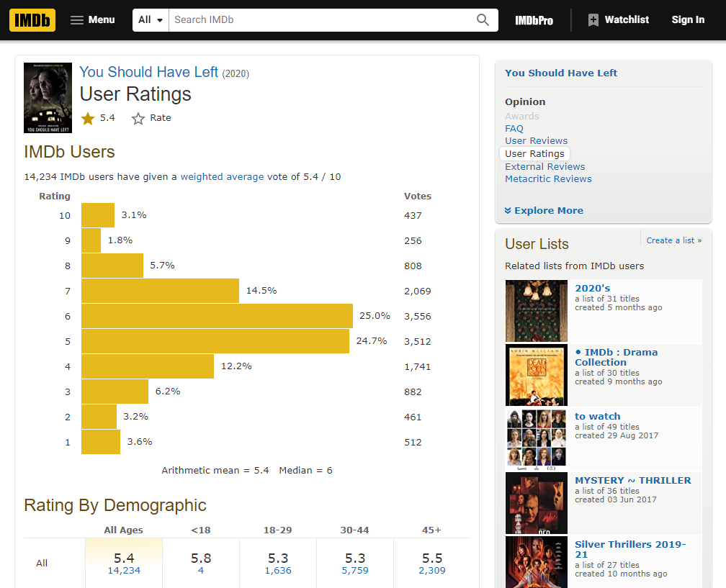Image resolution: width=726 pixels, height=588 pixels.
Task: Open External Reviews
Action: [x=544, y=166]
